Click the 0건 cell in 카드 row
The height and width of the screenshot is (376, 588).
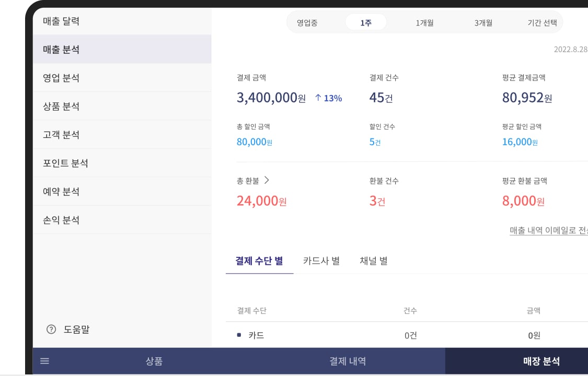(x=411, y=335)
